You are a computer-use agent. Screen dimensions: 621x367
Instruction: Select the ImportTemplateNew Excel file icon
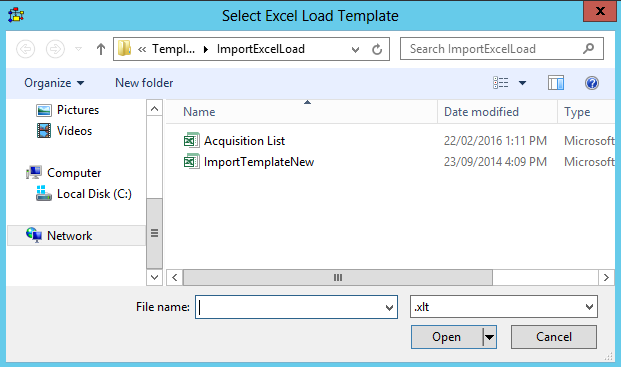tap(192, 162)
